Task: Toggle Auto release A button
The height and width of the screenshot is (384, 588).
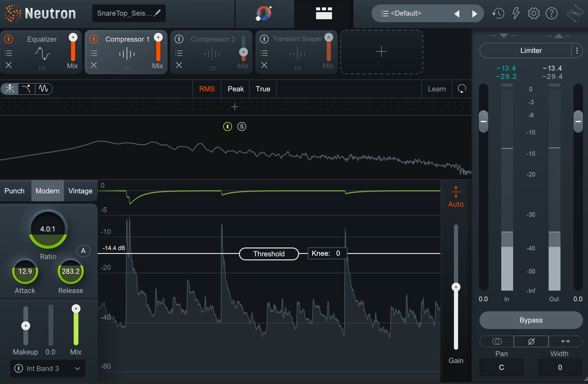Action: [83, 251]
